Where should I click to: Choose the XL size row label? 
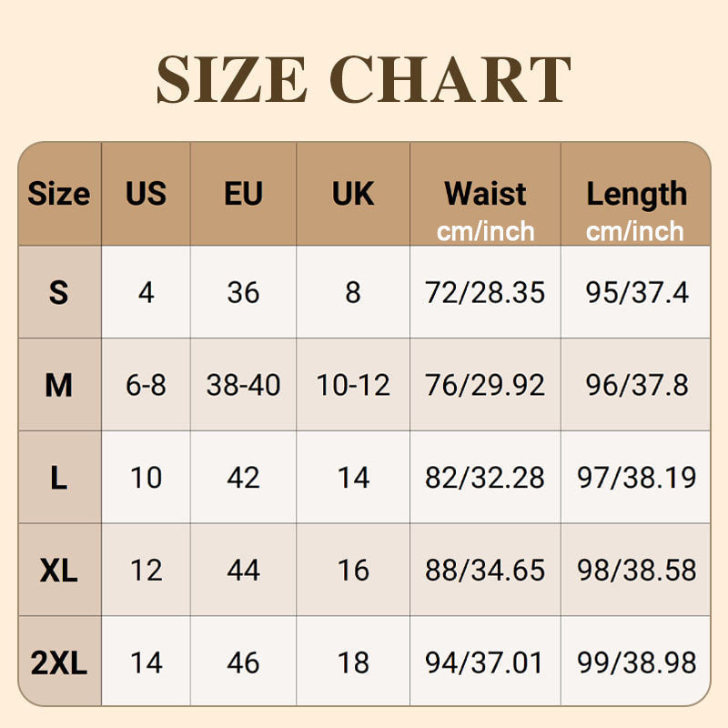pyautogui.click(x=59, y=571)
